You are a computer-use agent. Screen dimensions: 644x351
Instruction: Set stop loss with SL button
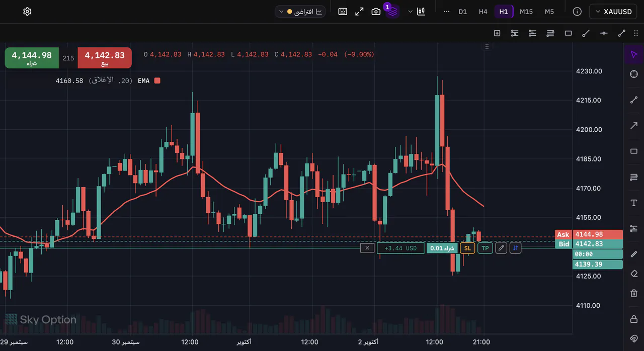point(467,248)
